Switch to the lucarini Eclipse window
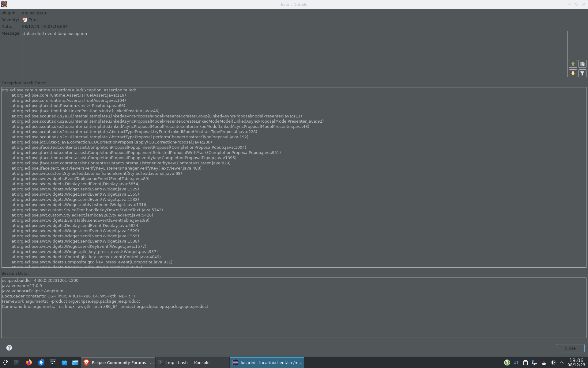The width and height of the screenshot is (588, 368). pos(267,362)
